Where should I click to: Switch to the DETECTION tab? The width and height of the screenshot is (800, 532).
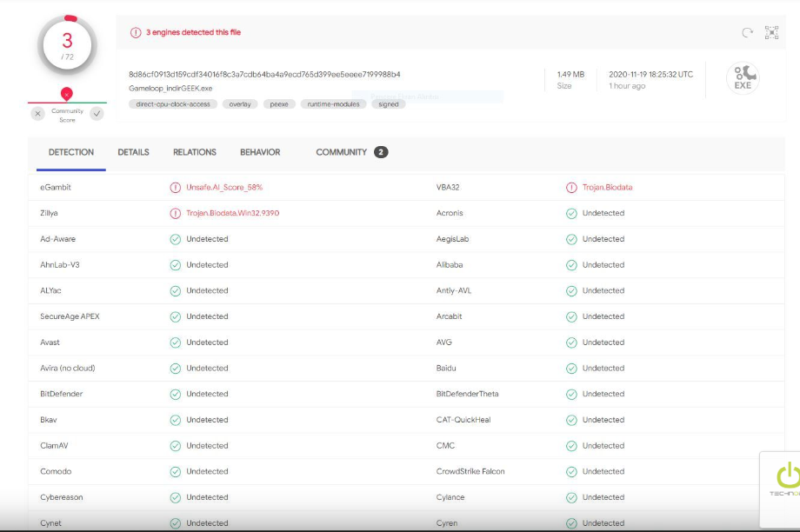71,152
